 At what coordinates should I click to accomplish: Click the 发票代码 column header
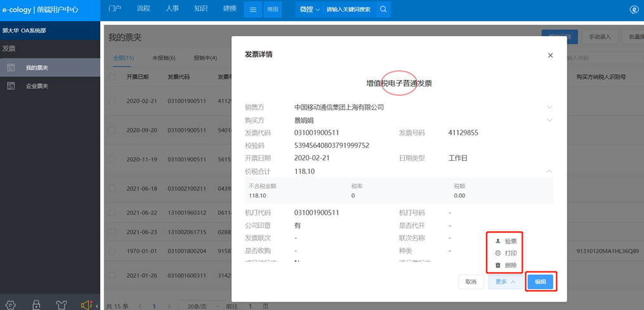click(x=179, y=77)
